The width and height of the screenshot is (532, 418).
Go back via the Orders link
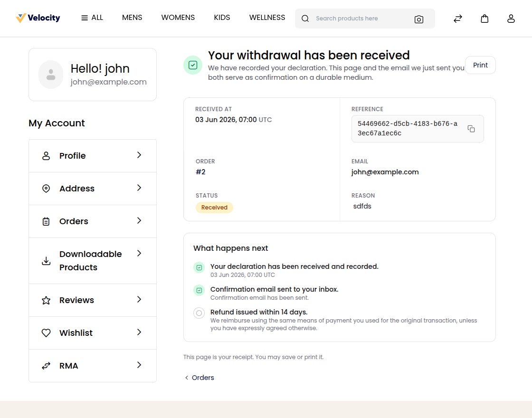click(x=199, y=378)
